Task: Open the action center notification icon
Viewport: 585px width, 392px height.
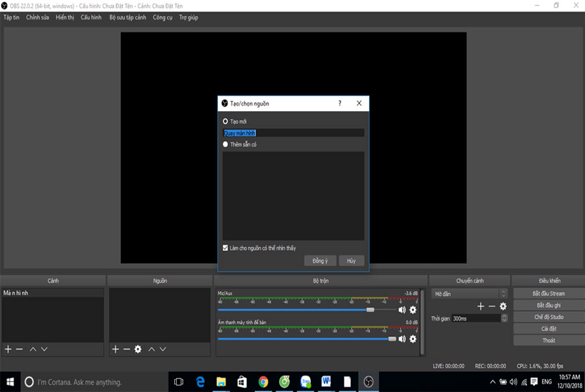Action: click(534, 382)
